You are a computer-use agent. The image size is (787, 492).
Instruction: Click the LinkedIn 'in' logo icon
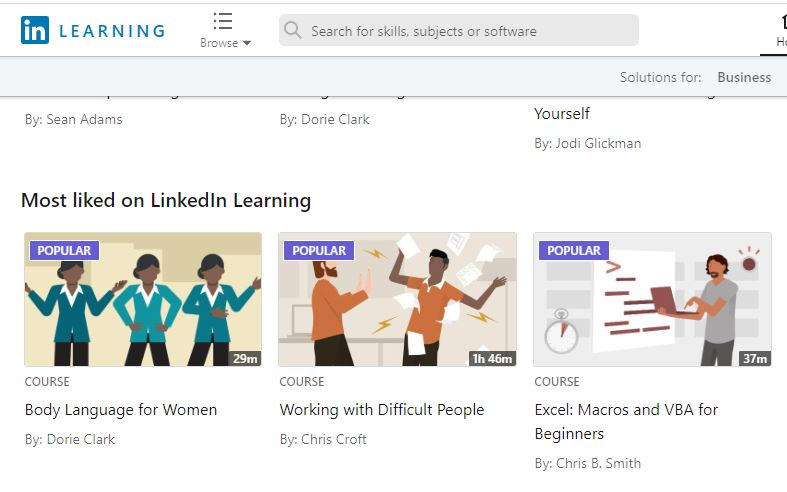pyautogui.click(x=35, y=30)
